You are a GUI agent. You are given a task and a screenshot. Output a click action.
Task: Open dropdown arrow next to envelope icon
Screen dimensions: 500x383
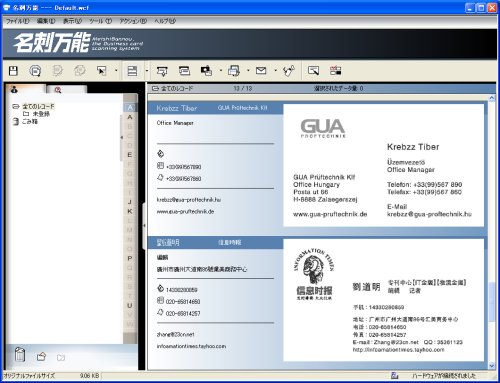[x=275, y=71]
